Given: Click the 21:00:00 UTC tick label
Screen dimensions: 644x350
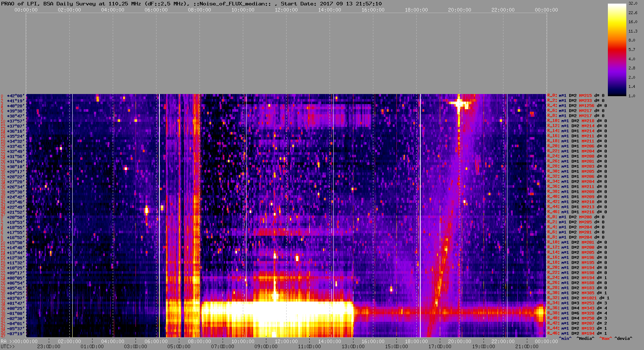Looking at the screenshot, I should (527, 346).
